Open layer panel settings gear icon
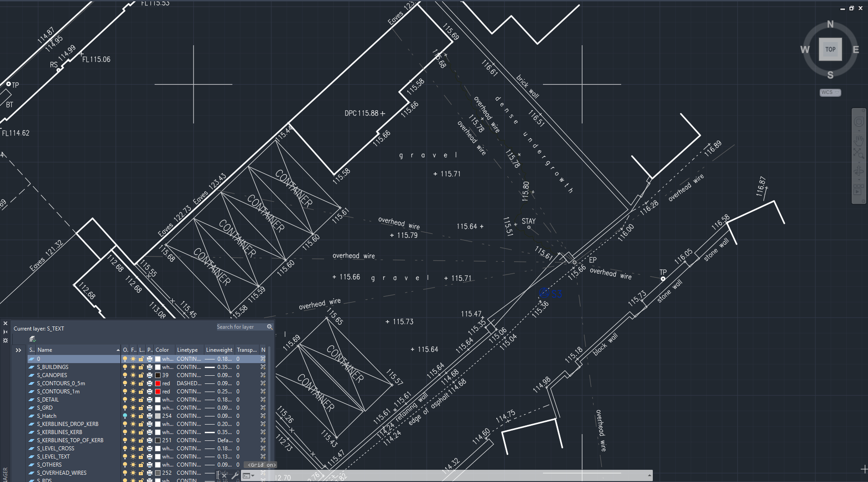The image size is (868, 482). point(5,340)
